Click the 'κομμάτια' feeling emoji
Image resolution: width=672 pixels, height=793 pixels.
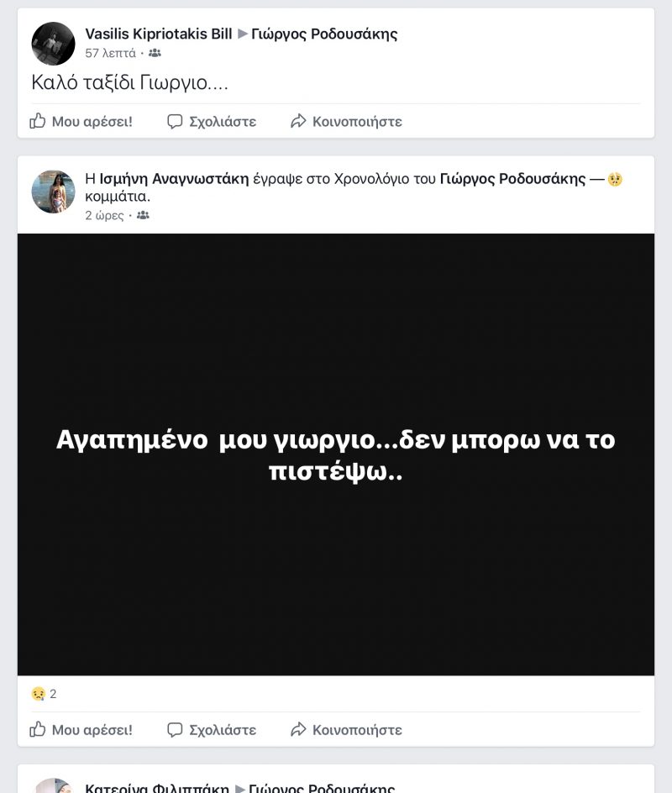pyautogui.click(x=615, y=179)
